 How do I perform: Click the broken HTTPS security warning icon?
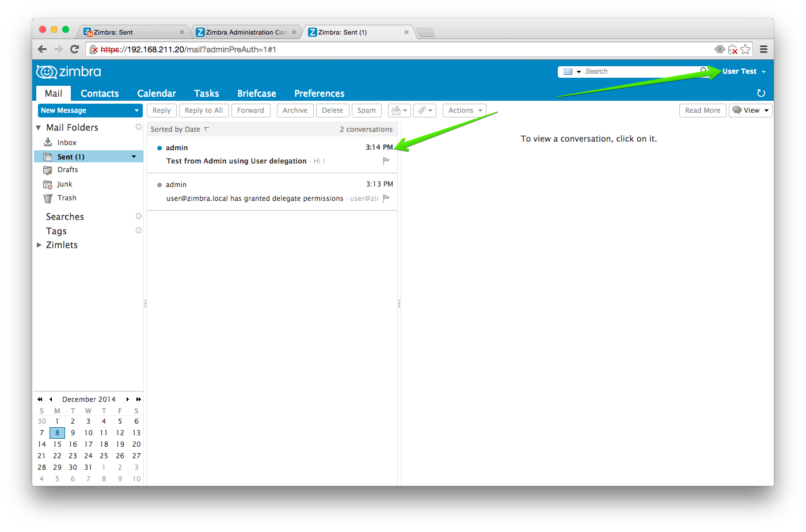pyautogui.click(x=94, y=50)
